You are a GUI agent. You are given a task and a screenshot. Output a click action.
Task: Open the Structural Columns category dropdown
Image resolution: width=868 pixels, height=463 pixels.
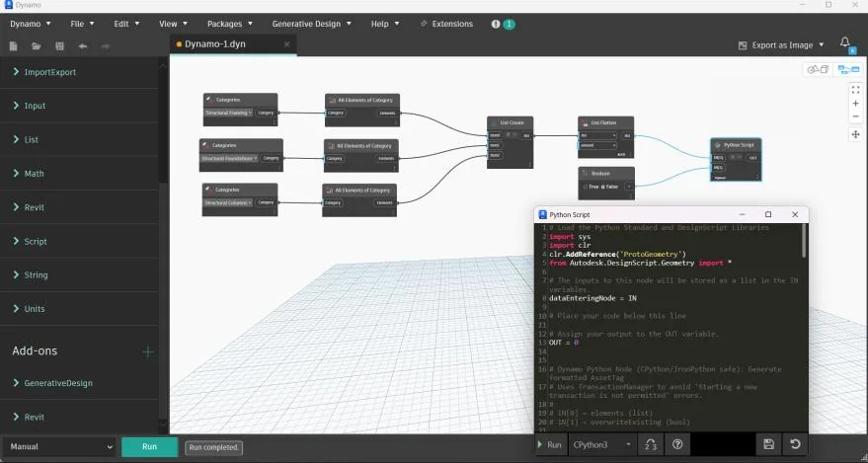pos(228,203)
